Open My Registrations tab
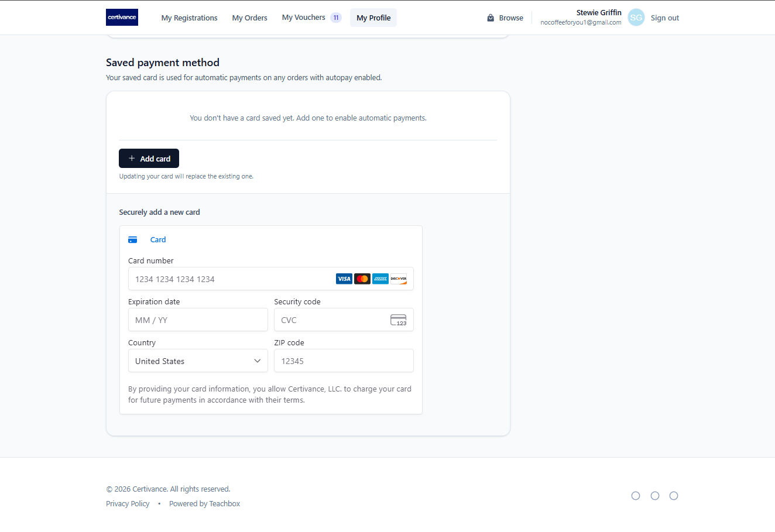 click(189, 18)
